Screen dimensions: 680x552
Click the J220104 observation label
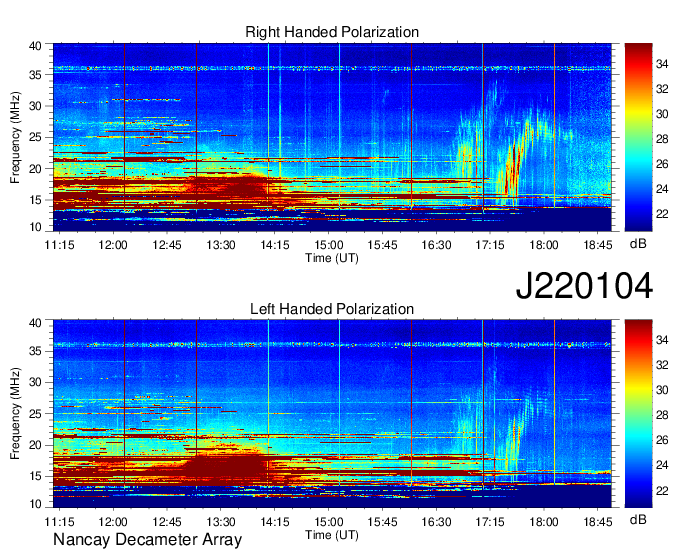point(584,286)
